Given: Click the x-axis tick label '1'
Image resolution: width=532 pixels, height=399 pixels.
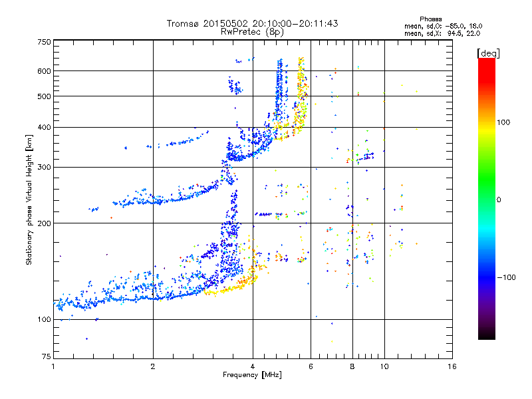Looking at the screenshot, I should point(53,366).
